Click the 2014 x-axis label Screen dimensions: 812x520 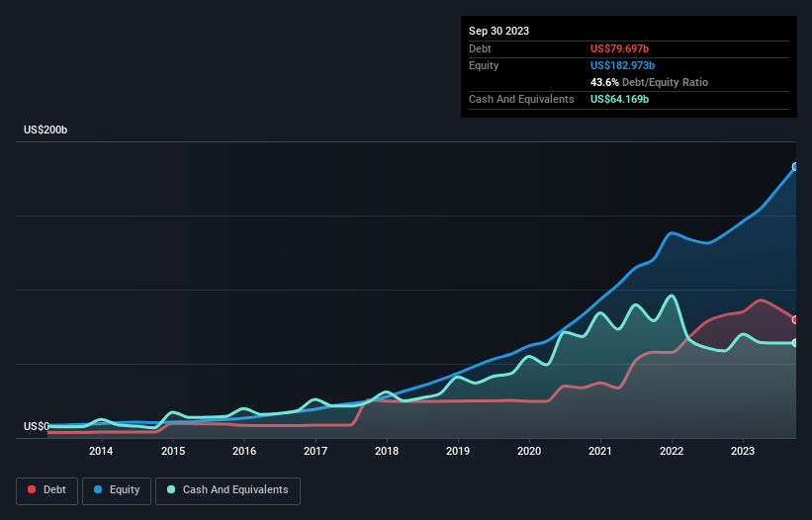(x=101, y=451)
